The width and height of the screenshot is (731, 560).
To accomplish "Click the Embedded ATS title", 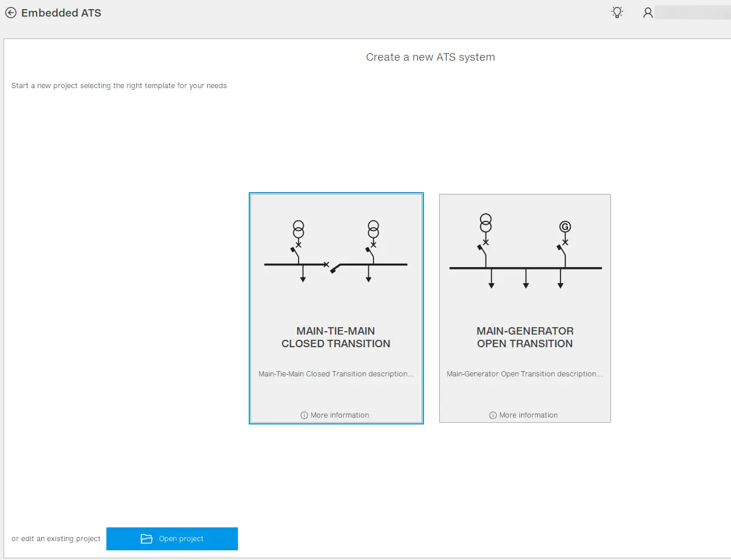I will 61,13.
